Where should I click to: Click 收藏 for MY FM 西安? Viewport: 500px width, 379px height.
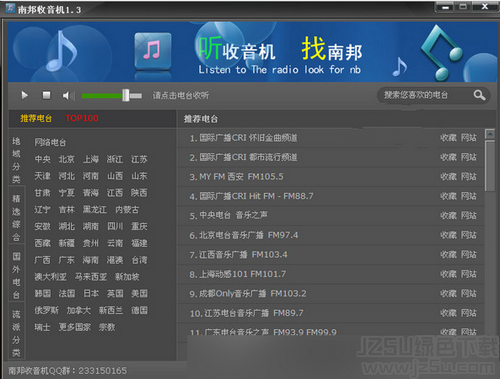coord(448,177)
